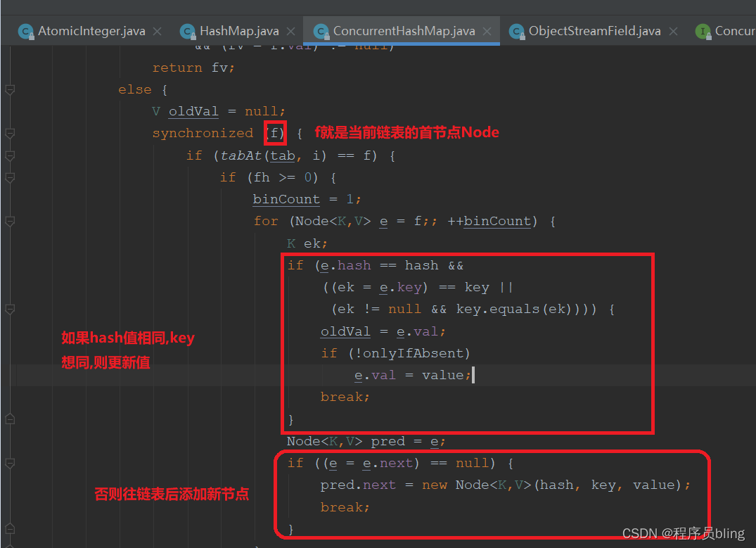Click 'pred' in 'Node<K,V> pred = e;'

[387, 441]
